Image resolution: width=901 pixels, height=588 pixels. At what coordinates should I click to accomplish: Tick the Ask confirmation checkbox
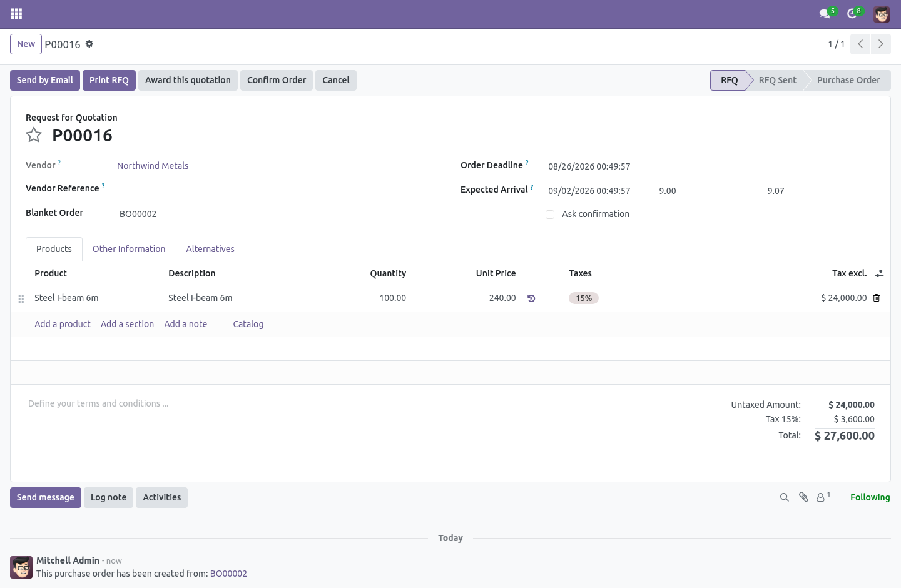click(550, 215)
